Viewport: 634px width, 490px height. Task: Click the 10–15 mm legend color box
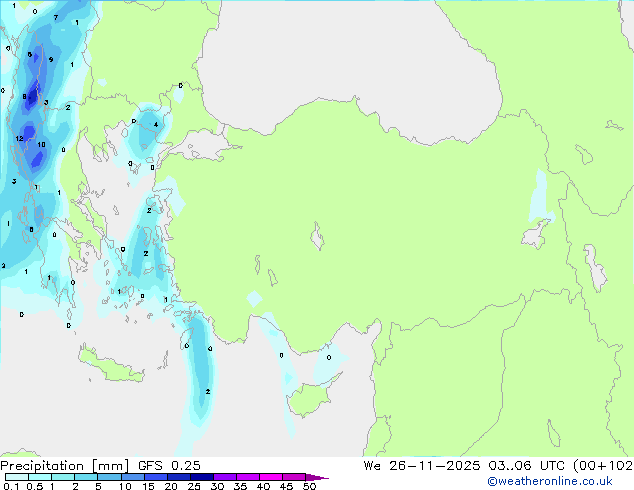(132, 477)
